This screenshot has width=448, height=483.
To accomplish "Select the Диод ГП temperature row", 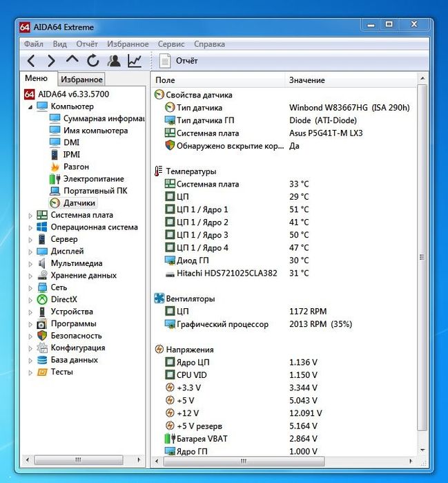I will coord(283,261).
